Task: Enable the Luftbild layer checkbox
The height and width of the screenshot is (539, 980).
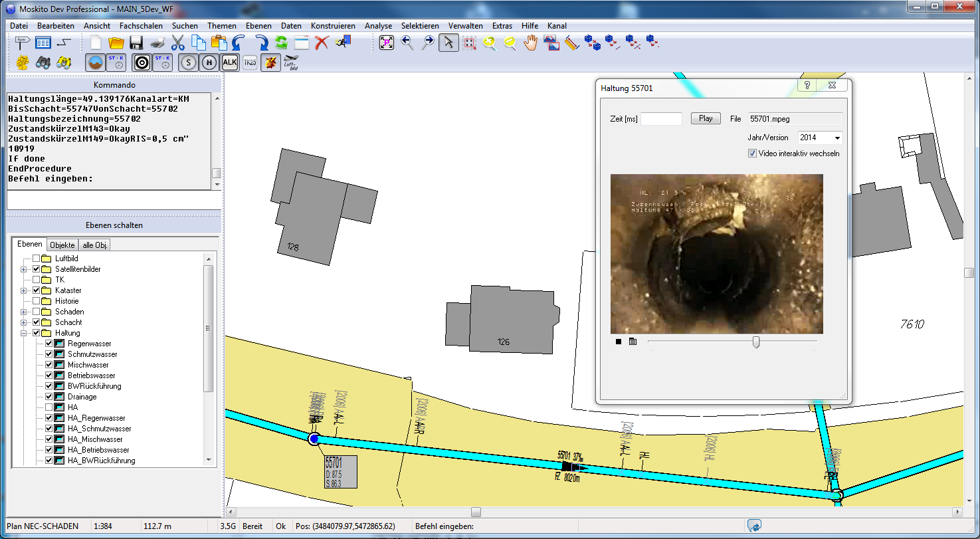Action: tap(37, 259)
